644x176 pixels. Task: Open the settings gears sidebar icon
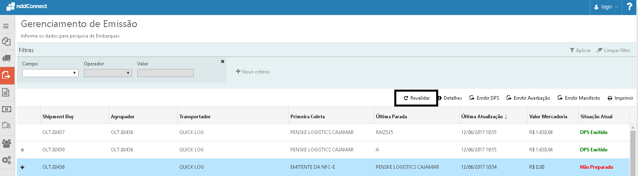click(6, 160)
